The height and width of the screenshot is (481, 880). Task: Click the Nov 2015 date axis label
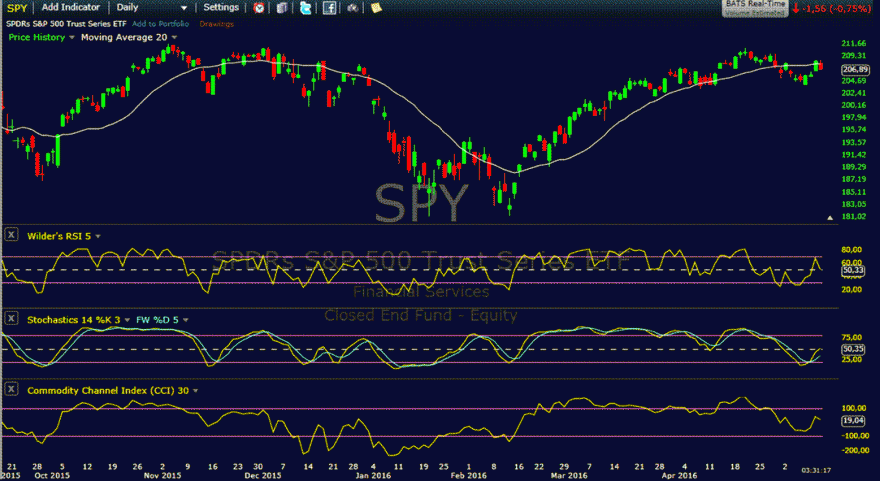click(x=162, y=475)
